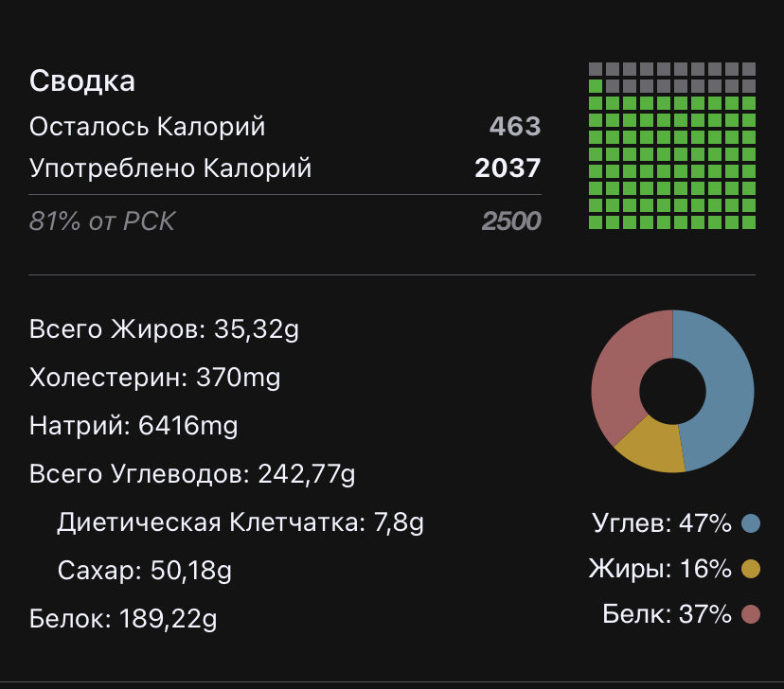
Task: Click the calorie grid chart icon
Action: 672,146
